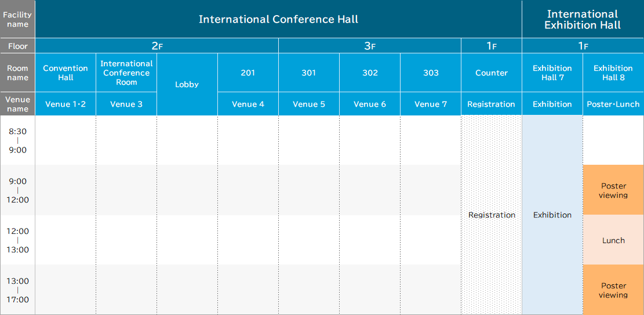Click the Exhibition Hall 7 header
Image resolution: width=644 pixels, height=315 pixels.
tap(552, 73)
